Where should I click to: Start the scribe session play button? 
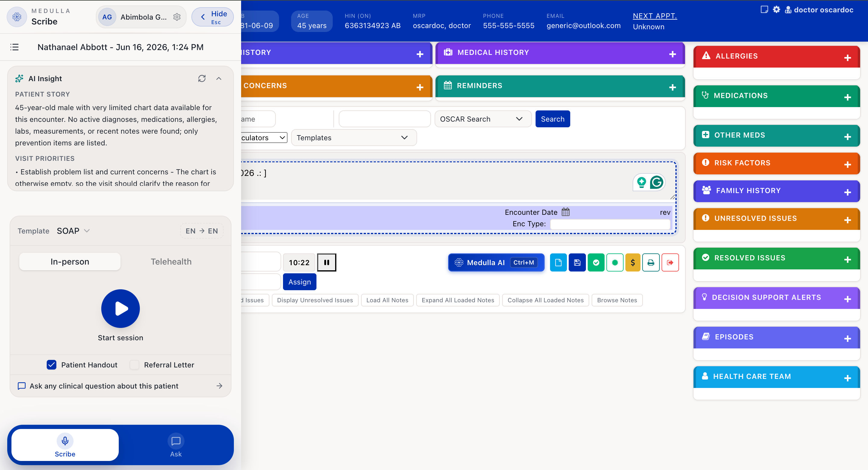(x=121, y=309)
